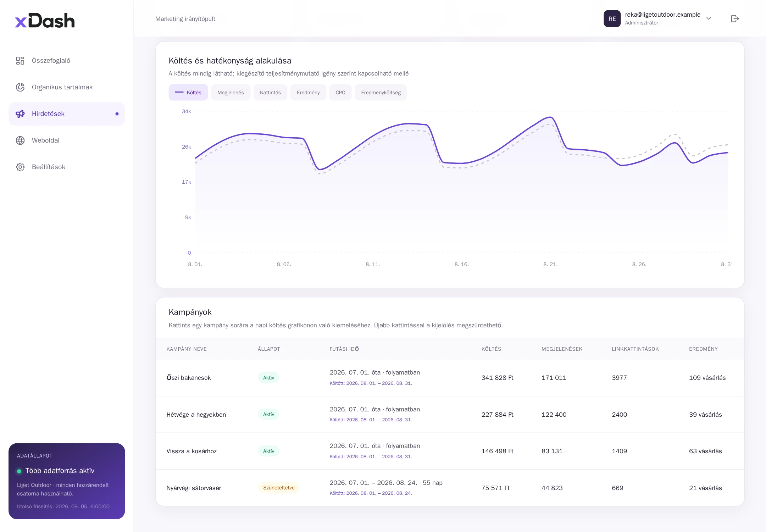Open Beállítások gear icon
The height and width of the screenshot is (532, 766).
point(20,167)
